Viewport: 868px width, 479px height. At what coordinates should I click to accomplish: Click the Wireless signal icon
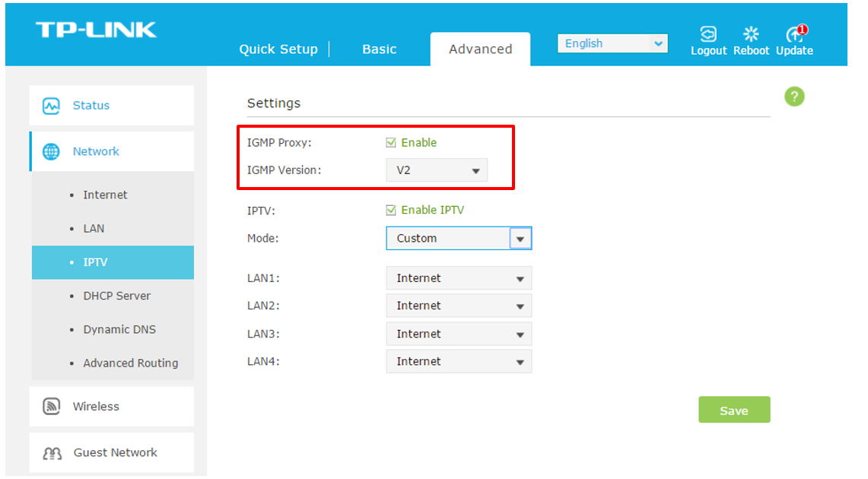pos(50,406)
